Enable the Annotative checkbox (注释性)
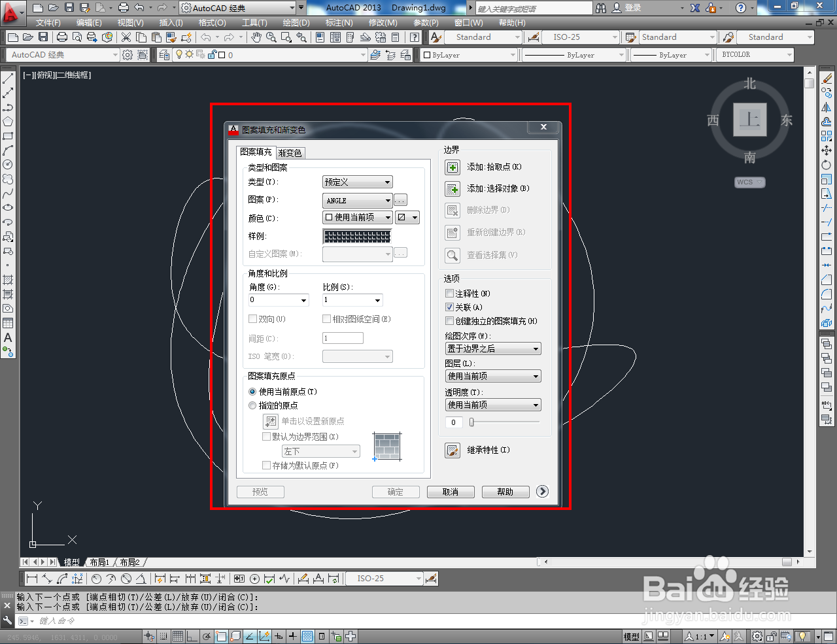Image resolution: width=837 pixels, height=644 pixels. 449,294
